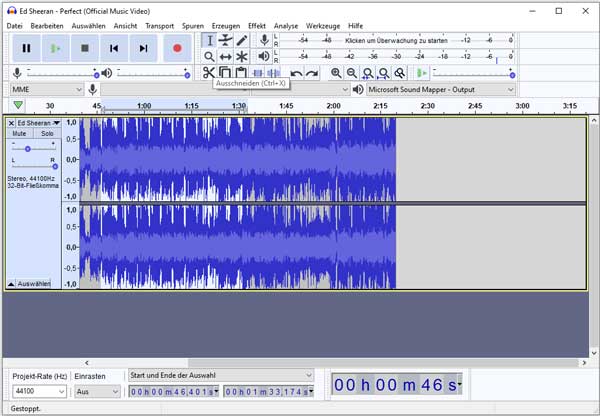Undo the last action
This screenshot has height=416, width=600.
(297, 73)
